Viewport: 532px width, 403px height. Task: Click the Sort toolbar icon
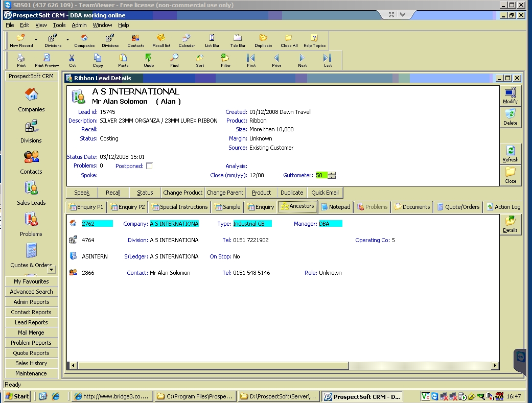(x=200, y=60)
